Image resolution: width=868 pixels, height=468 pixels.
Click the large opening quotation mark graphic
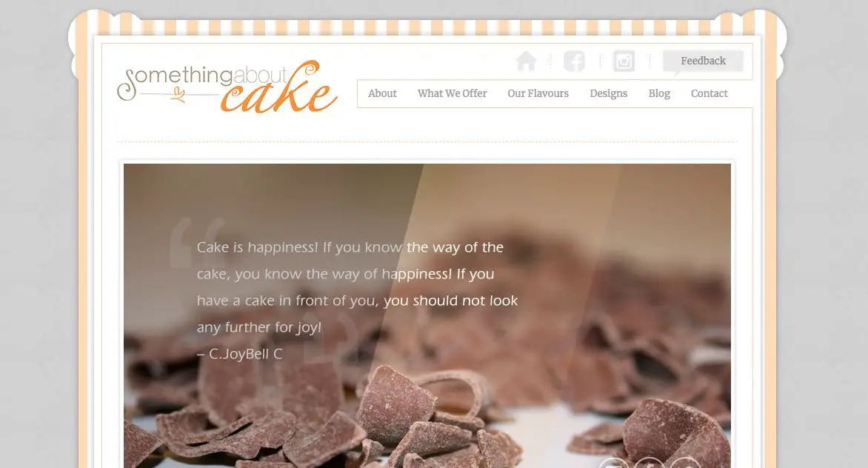196,242
